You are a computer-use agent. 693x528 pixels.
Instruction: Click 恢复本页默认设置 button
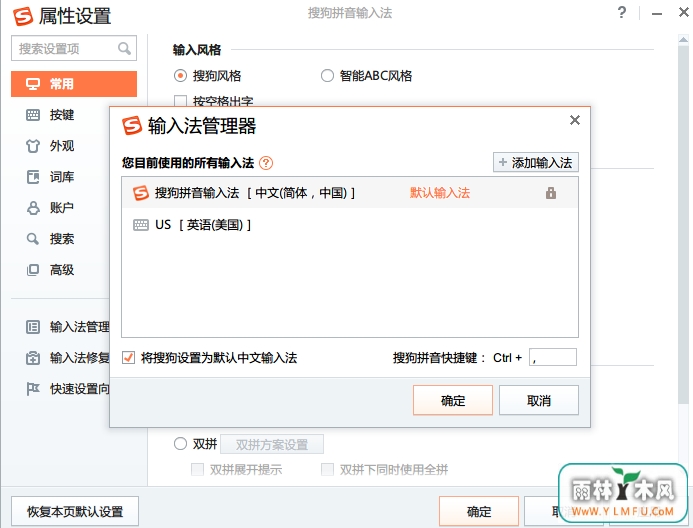tap(75, 511)
